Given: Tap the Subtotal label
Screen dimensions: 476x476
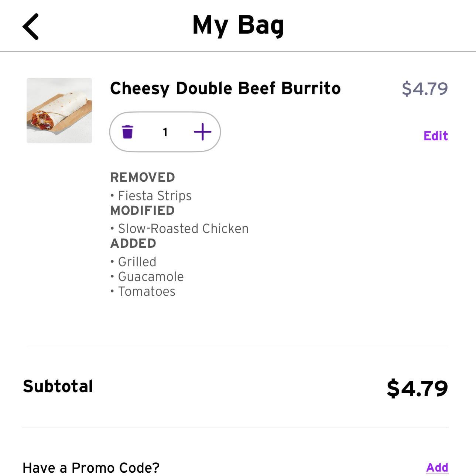Looking at the screenshot, I should (x=58, y=386).
